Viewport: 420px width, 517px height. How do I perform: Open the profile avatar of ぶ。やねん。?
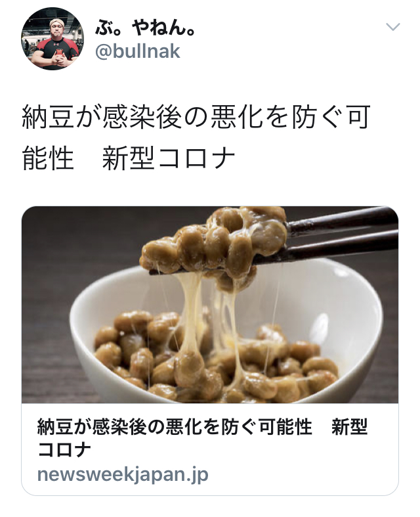pos(52,39)
